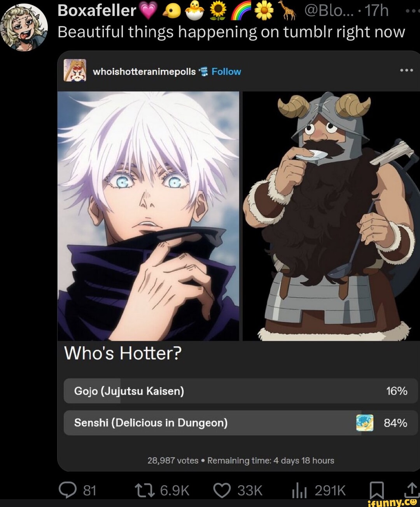Open tweet options three-dot menu
The width and height of the screenshot is (420, 507).
click(412, 11)
